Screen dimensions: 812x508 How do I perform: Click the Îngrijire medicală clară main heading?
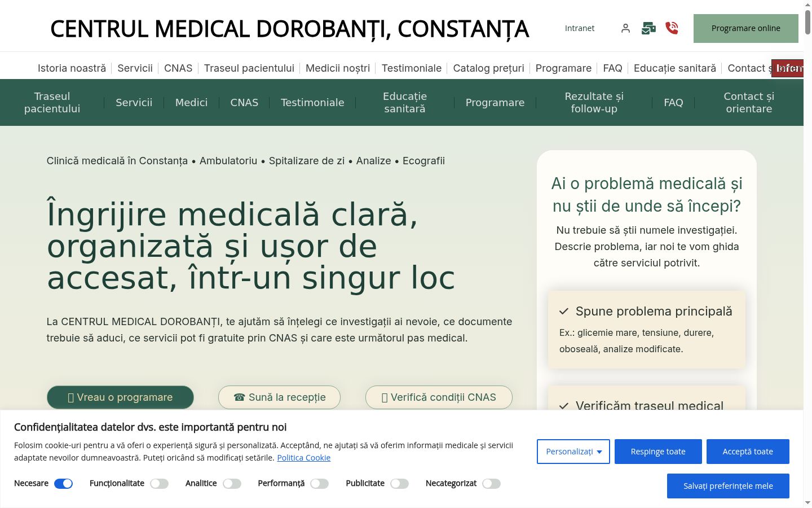(x=251, y=246)
